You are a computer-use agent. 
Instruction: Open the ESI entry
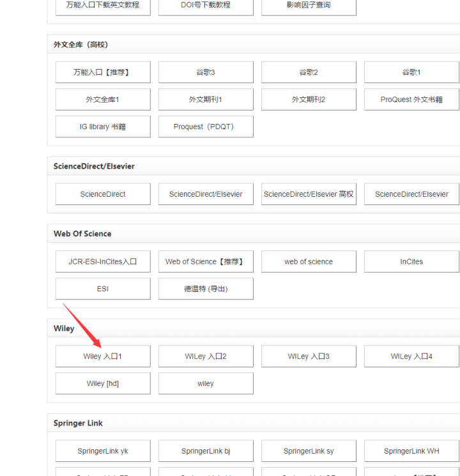103,289
